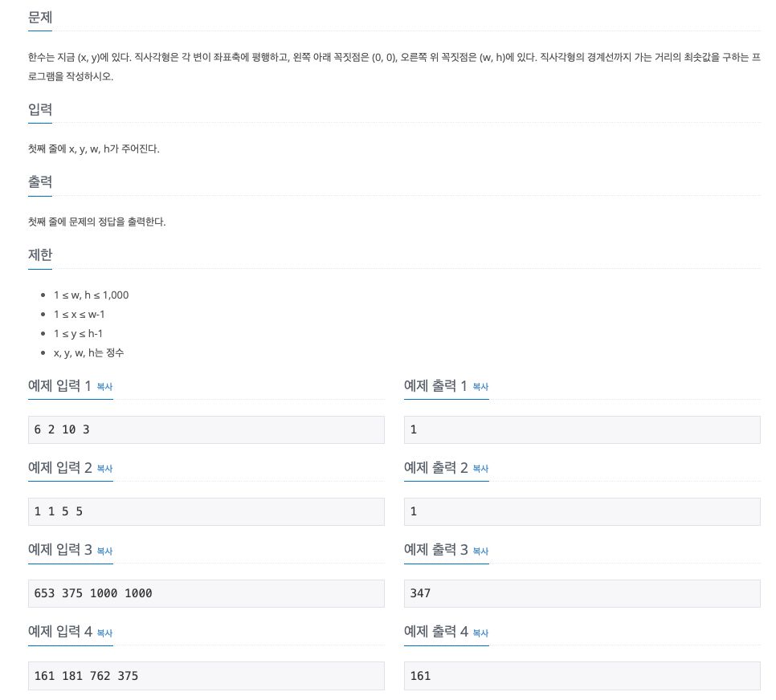Click the sample output box showing 347
776x700 pixels.
point(582,594)
